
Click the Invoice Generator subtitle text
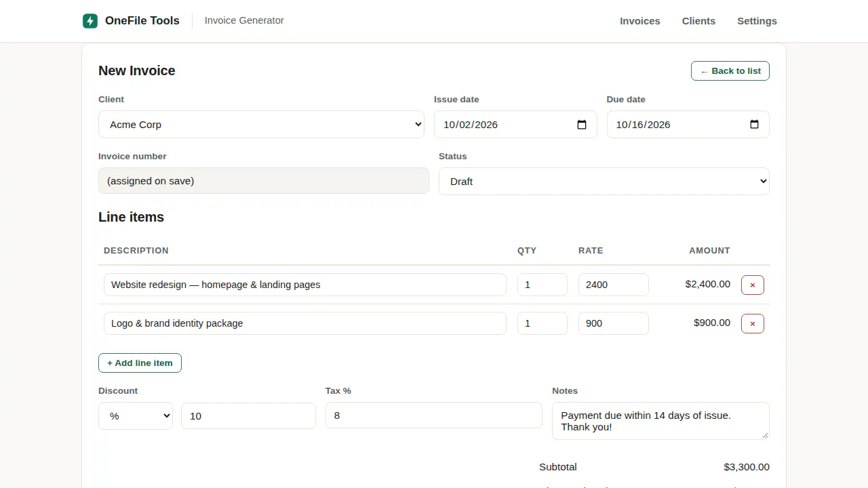244,21
